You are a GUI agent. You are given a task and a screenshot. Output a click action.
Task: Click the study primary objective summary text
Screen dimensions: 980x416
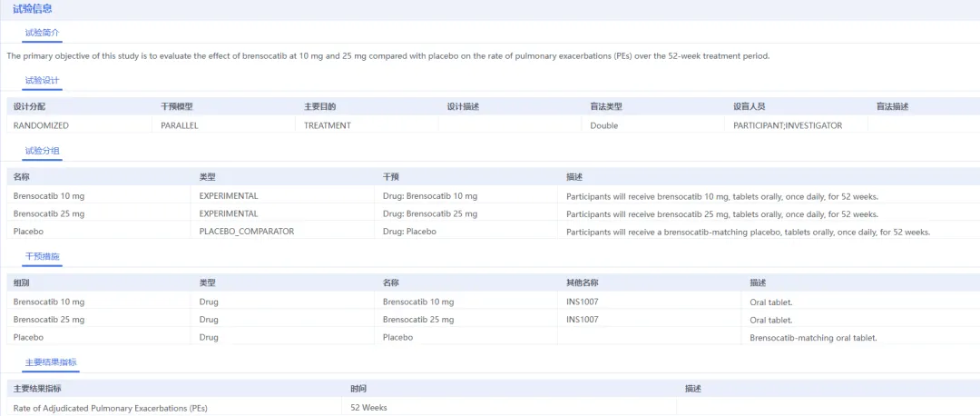click(x=387, y=56)
